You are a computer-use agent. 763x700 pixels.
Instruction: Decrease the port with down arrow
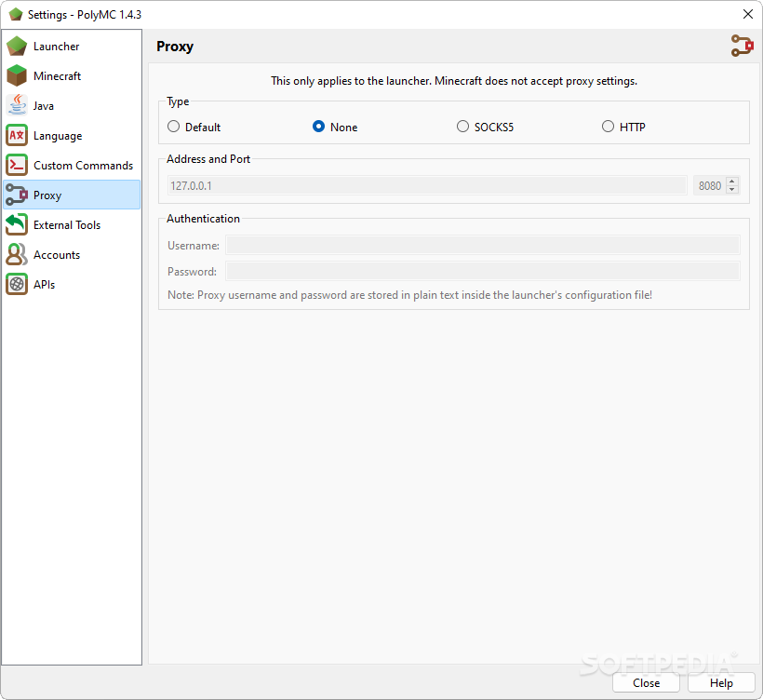pyautogui.click(x=732, y=190)
